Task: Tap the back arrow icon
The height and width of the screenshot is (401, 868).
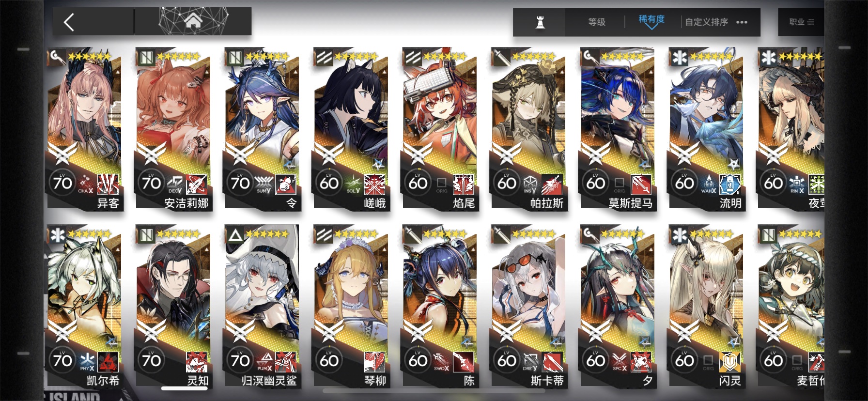Action: pyautogui.click(x=69, y=22)
